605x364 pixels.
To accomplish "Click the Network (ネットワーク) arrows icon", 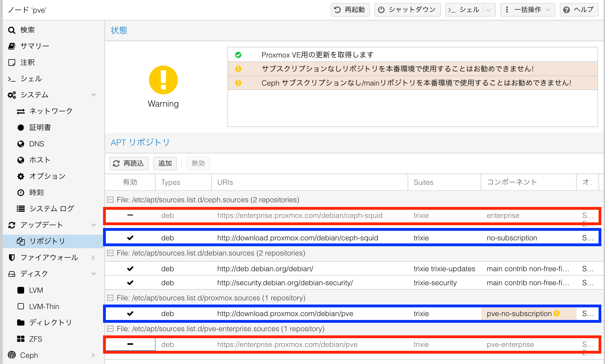I will tap(21, 111).
